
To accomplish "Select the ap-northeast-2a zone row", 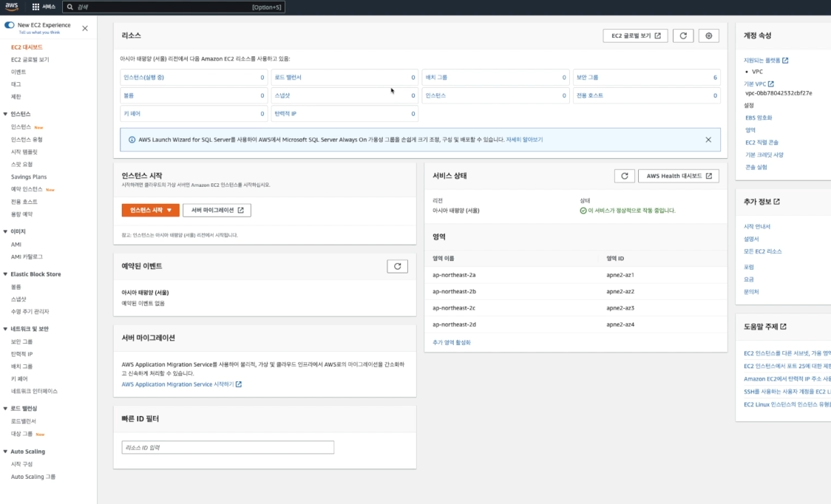I will (575, 275).
